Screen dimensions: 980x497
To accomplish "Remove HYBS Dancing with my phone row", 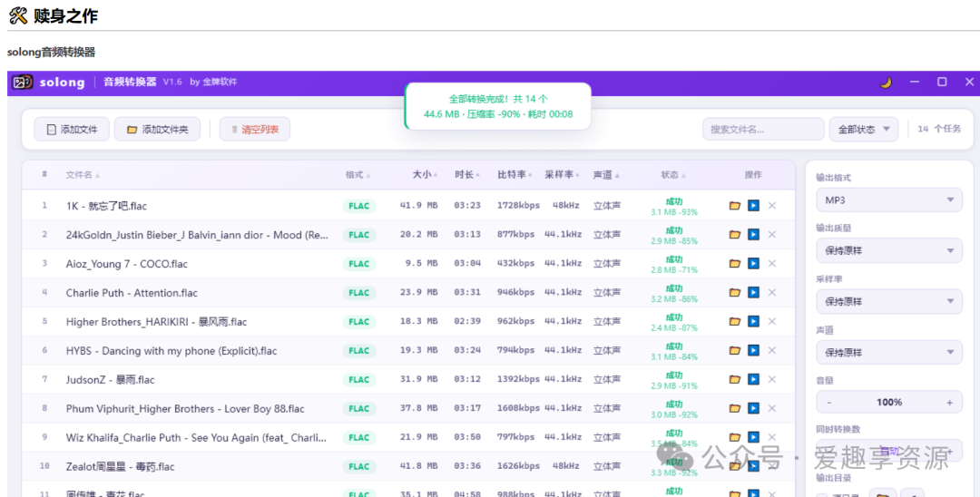I will [772, 350].
